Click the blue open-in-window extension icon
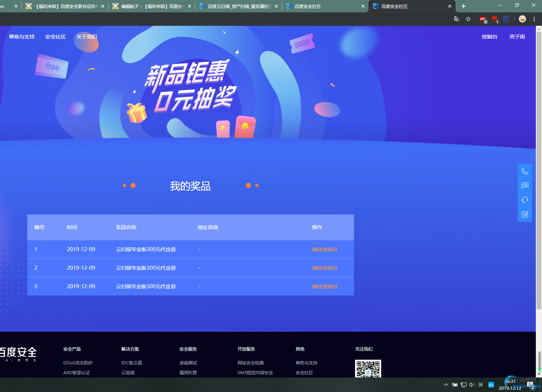Viewport: 542px width, 392px height. point(506,19)
